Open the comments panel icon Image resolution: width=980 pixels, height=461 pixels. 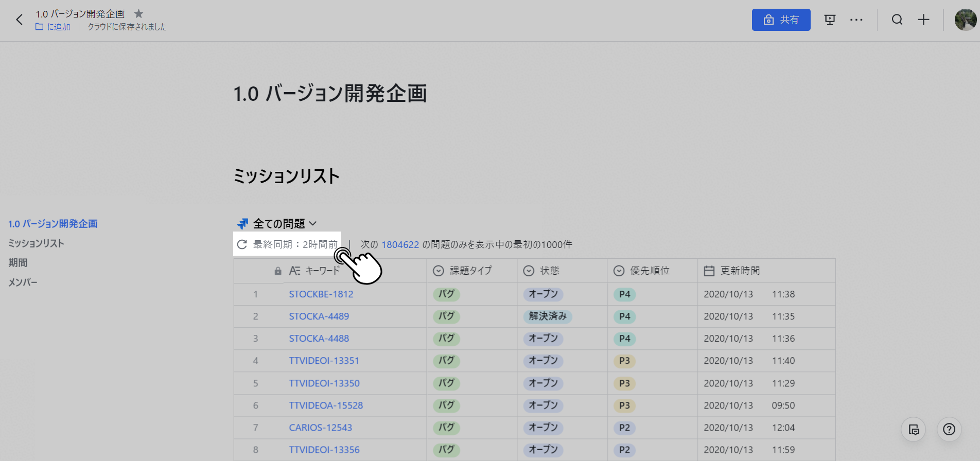pos(914,430)
